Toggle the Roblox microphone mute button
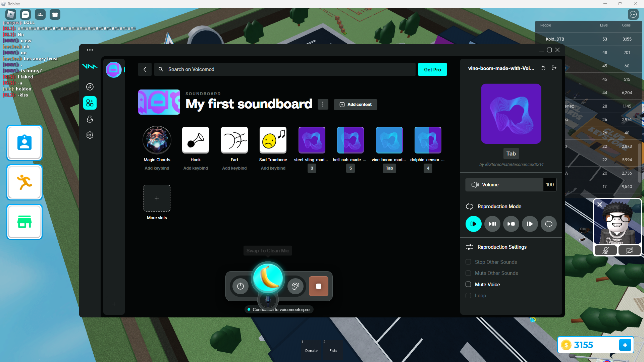The image size is (644, 362). point(606,250)
